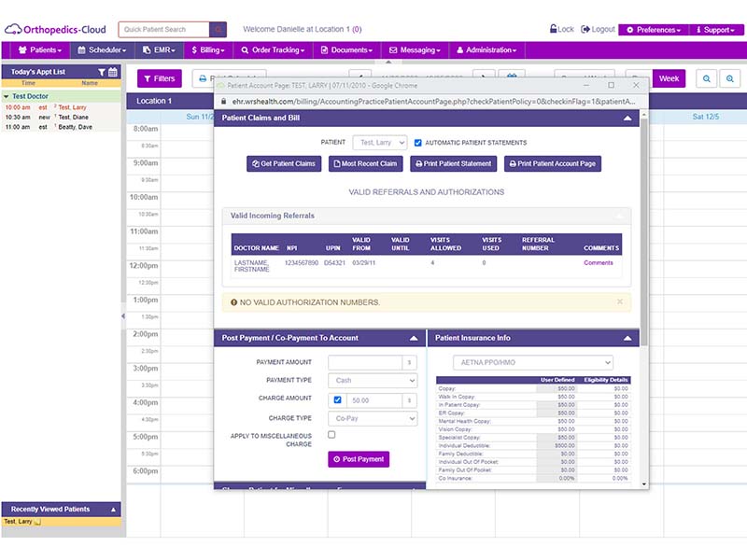
Task: Click Print Patient Statement button
Action: point(453,164)
